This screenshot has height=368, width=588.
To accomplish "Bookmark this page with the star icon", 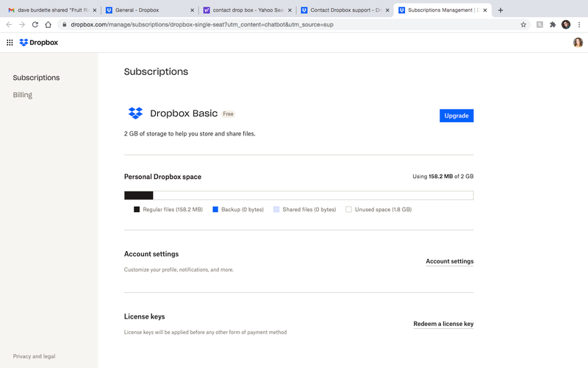I will click(523, 24).
